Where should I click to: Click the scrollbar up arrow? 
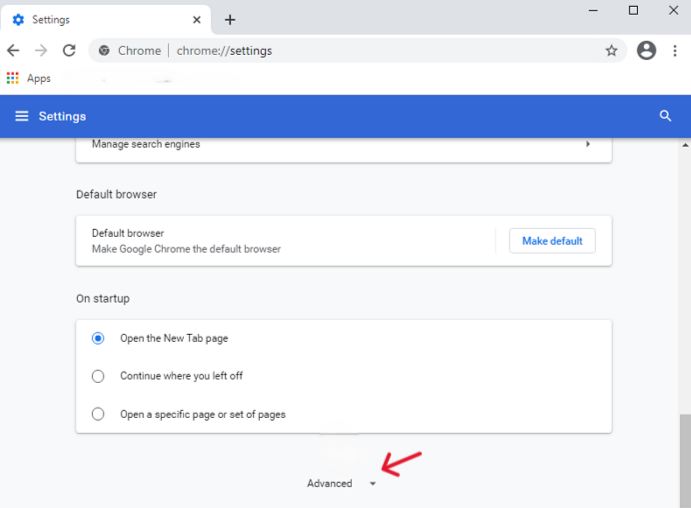(x=685, y=145)
